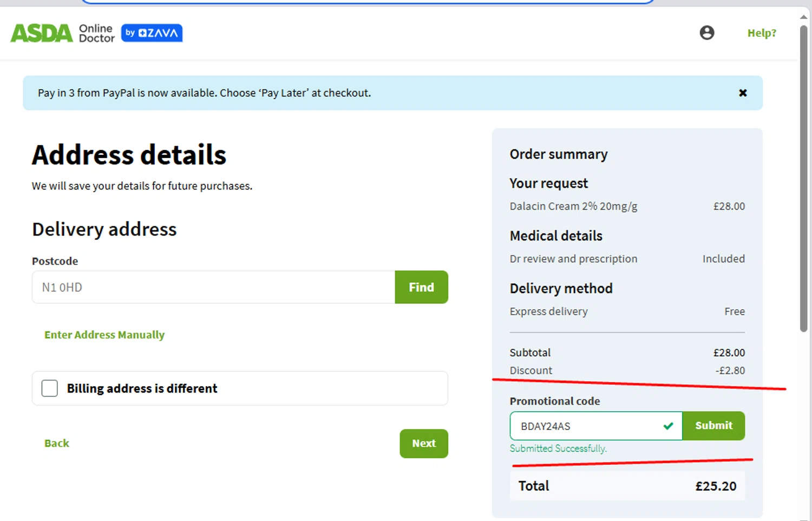Screen dimensions: 812x521
Task: Click the Subtotal value £28.00
Action: click(x=729, y=353)
